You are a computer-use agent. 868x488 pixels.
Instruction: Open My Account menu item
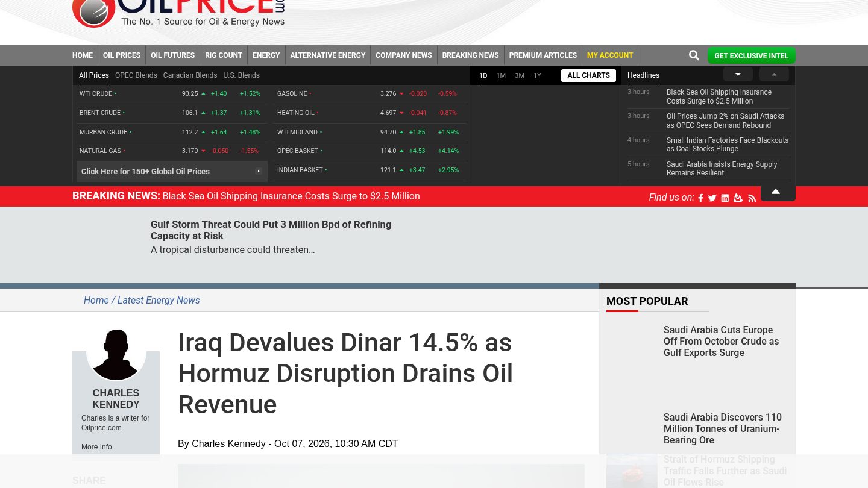610,55
